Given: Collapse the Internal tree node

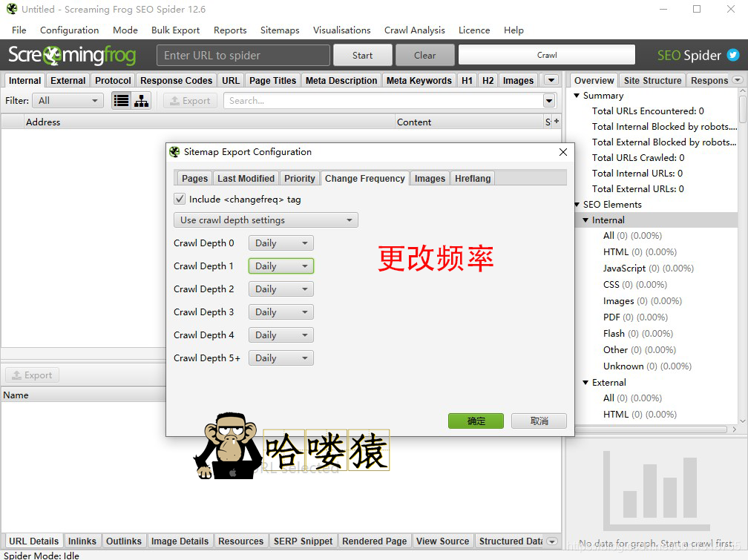Looking at the screenshot, I should click(585, 220).
